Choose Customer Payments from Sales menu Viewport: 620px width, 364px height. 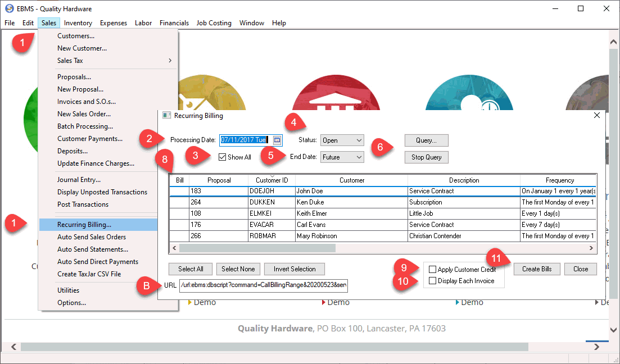[90, 139]
